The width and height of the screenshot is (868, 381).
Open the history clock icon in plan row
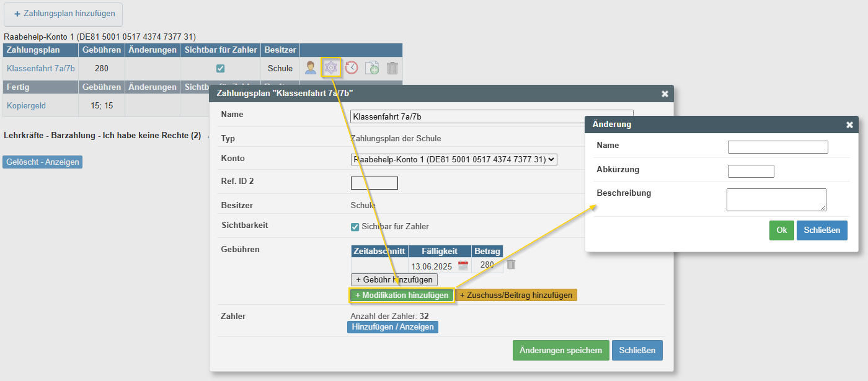pos(352,68)
